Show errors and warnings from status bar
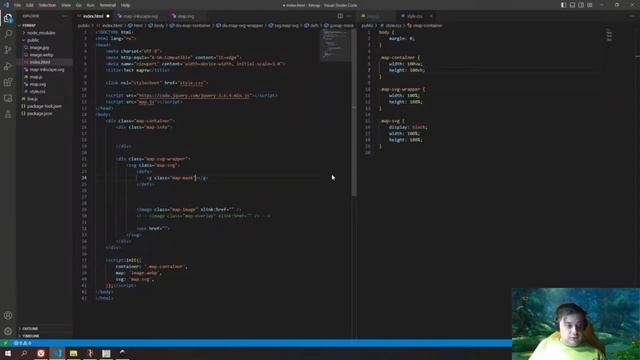The width and height of the screenshot is (640, 360). 22,343
